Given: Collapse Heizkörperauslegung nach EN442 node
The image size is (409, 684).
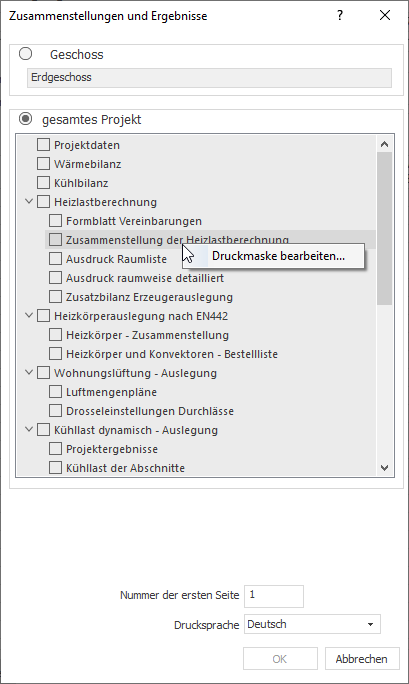Looking at the screenshot, I should tap(29, 315).
